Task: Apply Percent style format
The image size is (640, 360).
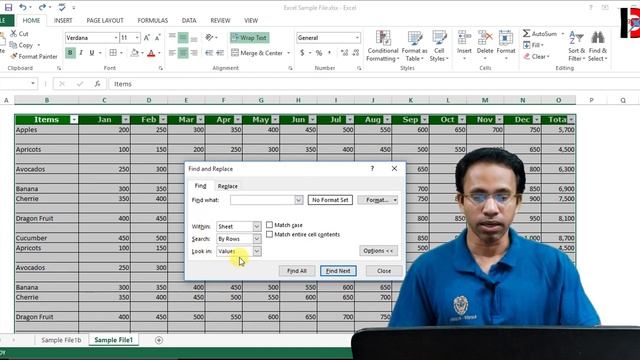Action: [x=319, y=53]
